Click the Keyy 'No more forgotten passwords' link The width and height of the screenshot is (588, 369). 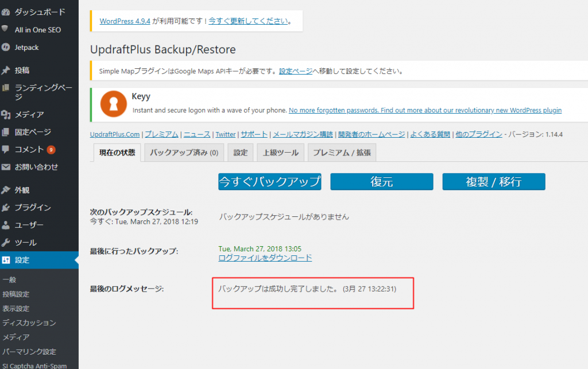click(425, 110)
